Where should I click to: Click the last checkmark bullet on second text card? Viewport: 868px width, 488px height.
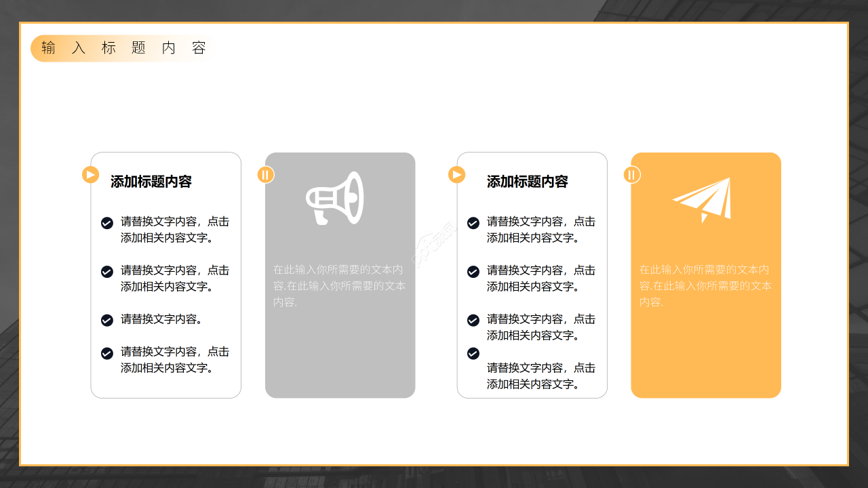(473, 353)
